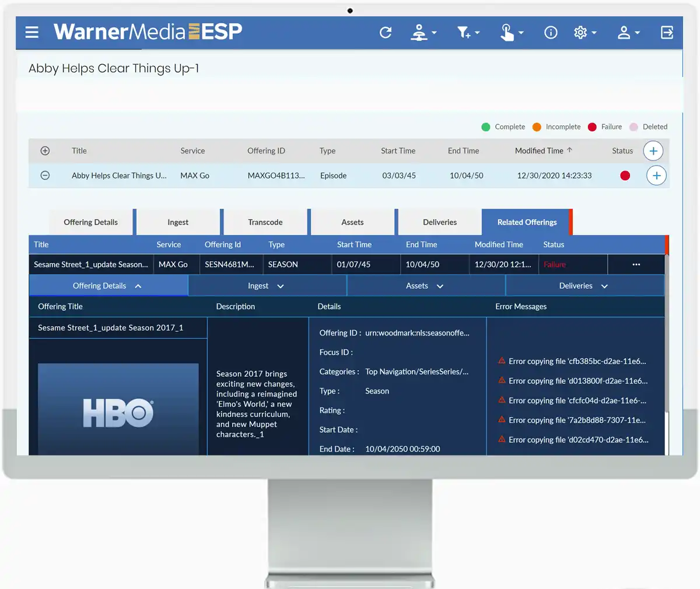This screenshot has width=700, height=589.
Task: Click 'Error copying file '7a2b8d88-7307-11e...' message
Action: (577, 420)
